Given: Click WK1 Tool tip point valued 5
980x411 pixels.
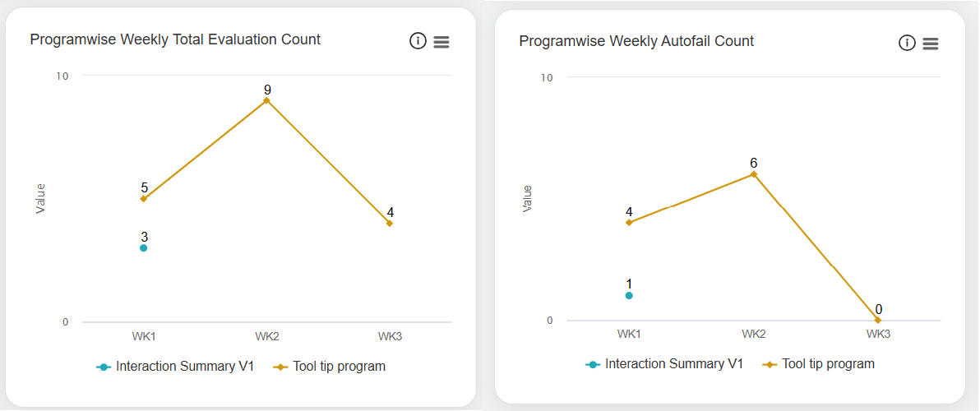Looking at the screenshot, I should pyautogui.click(x=144, y=199).
